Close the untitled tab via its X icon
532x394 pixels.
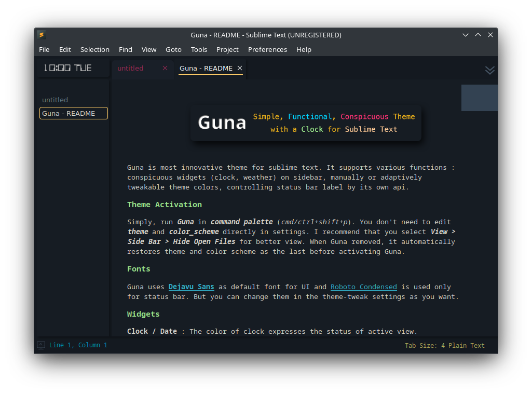click(x=165, y=67)
